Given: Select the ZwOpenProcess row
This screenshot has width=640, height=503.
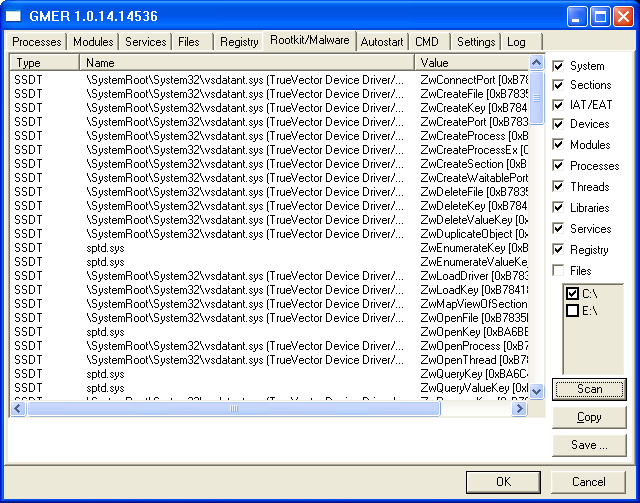Looking at the screenshot, I should pyautogui.click(x=269, y=346).
